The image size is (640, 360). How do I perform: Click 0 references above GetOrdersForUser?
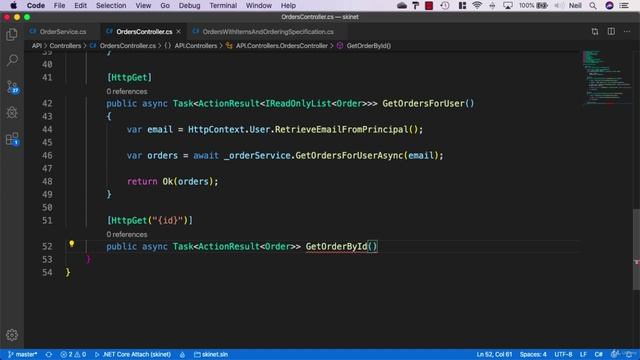[127, 91]
